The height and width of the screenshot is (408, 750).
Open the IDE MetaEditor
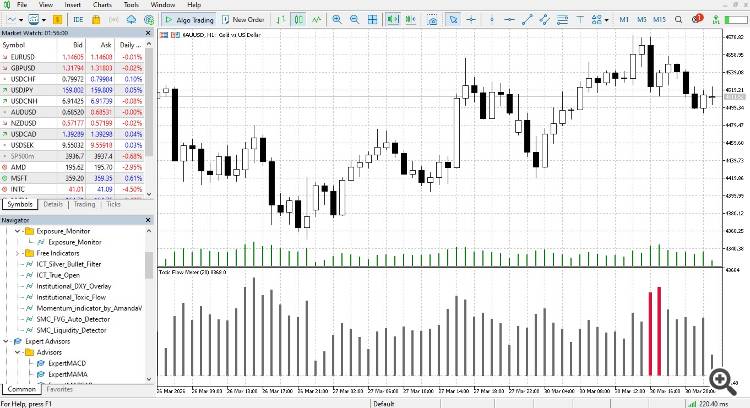(78, 20)
